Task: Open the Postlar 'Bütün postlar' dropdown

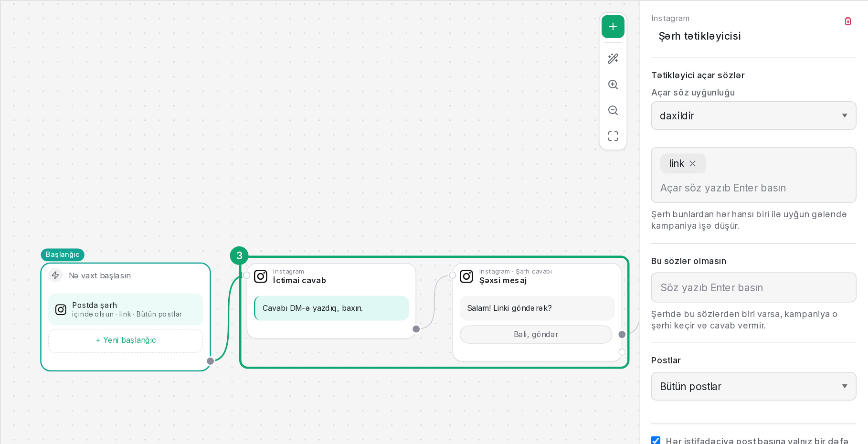Action: click(753, 386)
